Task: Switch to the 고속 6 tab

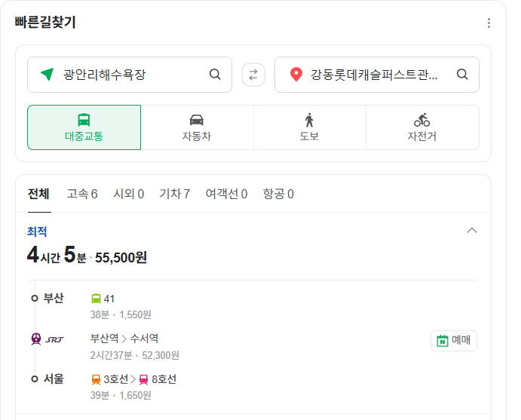Action: coord(82,194)
